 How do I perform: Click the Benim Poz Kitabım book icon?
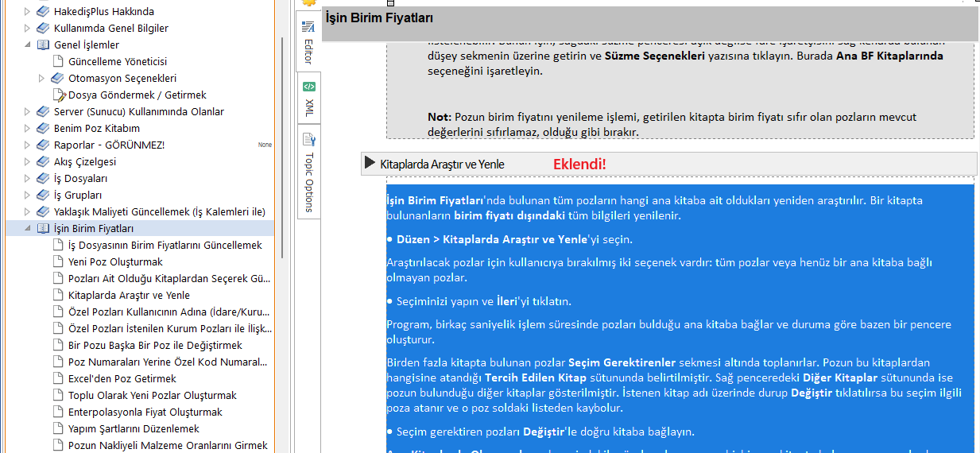[x=43, y=129]
